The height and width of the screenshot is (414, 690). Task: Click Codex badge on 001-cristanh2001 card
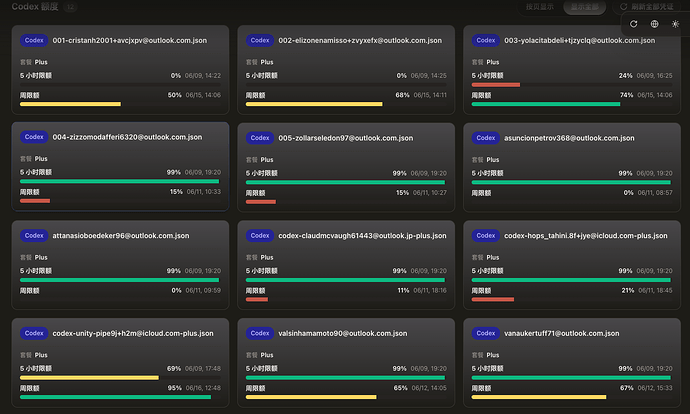coord(34,40)
